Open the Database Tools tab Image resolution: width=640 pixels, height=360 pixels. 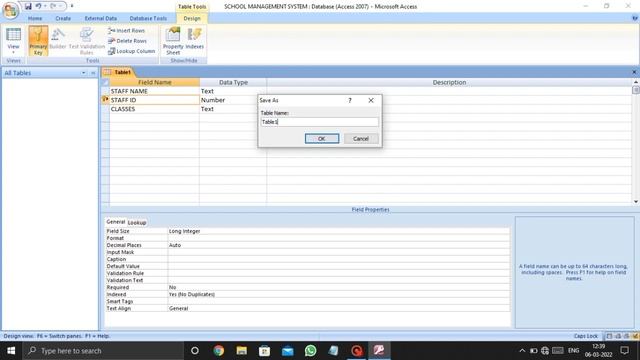[x=148, y=18]
